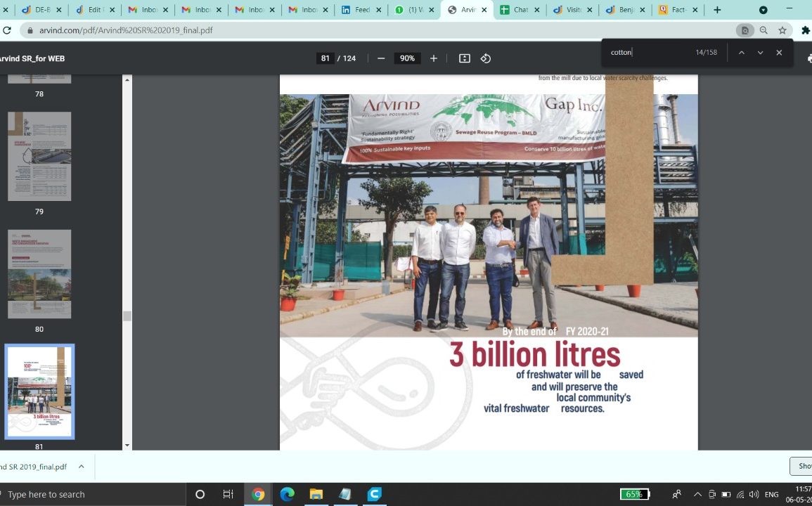Image resolution: width=812 pixels, height=506 pixels.
Task: Click the find-in-page indicator in address bar
Action: click(x=745, y=30)
